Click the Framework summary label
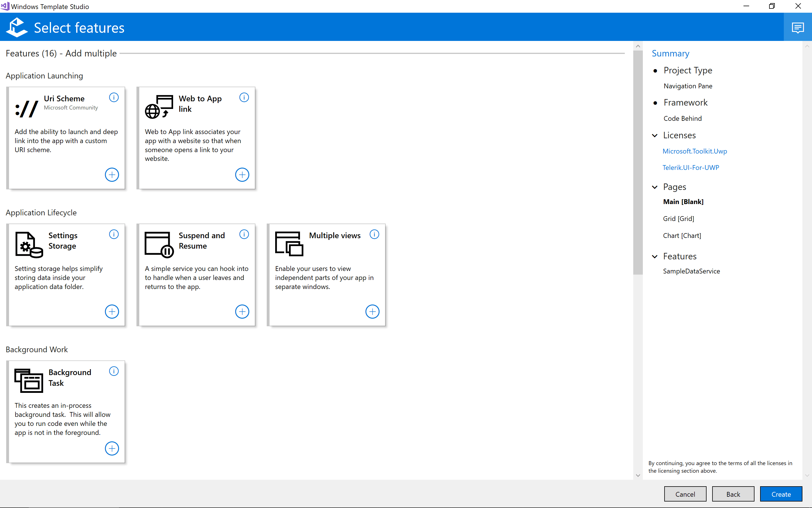812x508 pixels. coord(685,102)
